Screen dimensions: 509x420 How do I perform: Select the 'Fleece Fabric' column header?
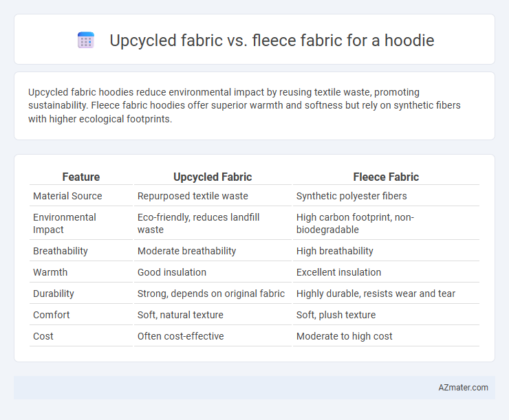coord(386,177)
